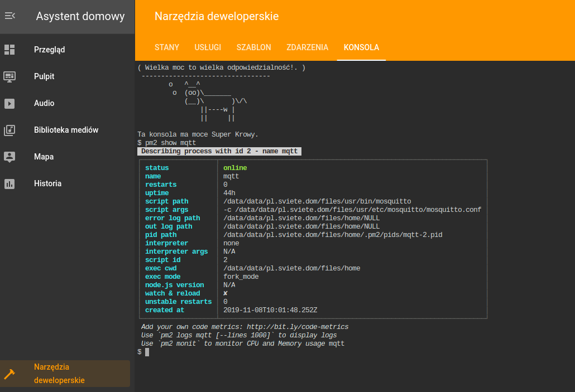This screenshot has width=575, height=392.
Task: Click the 'out log path' label
Action: pyautogui.click(x=169, y=226)
